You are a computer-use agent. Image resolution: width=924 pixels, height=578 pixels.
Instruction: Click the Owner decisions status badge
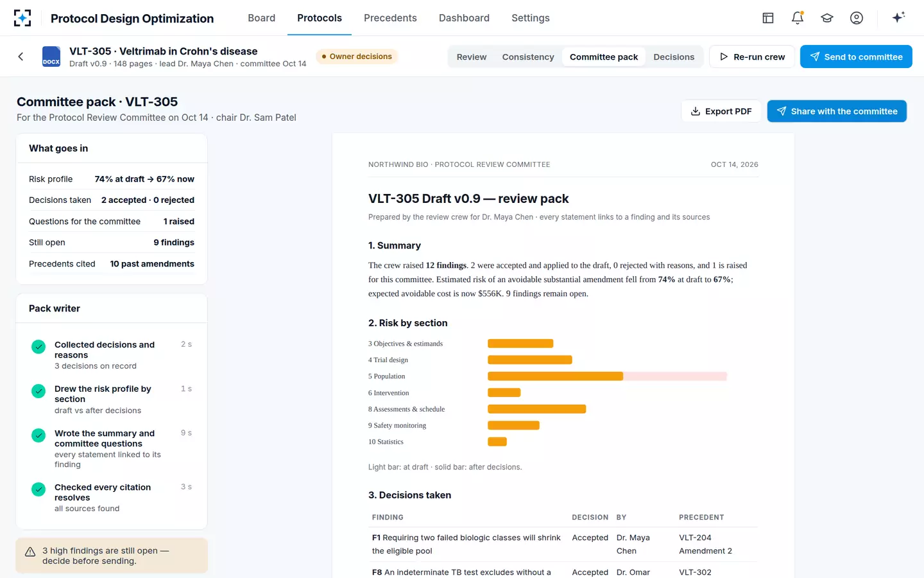(x=357, y=57)
